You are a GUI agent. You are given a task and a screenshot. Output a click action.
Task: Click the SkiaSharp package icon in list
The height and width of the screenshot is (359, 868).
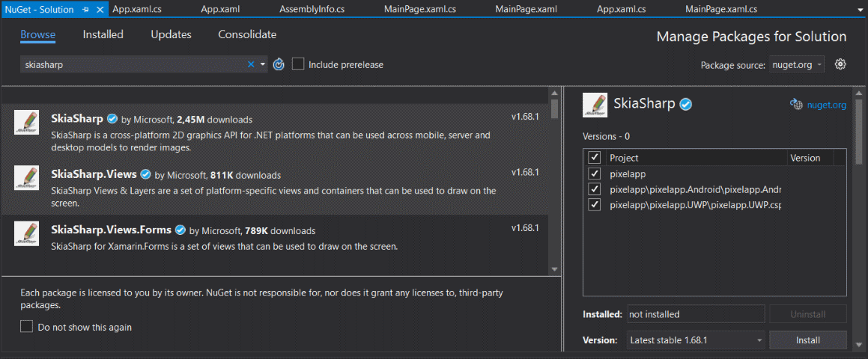(26, 122)
